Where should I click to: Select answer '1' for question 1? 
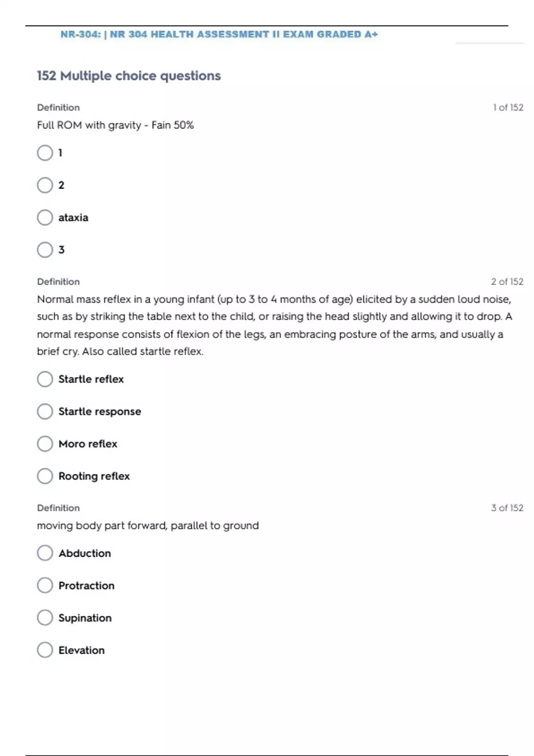(45, 153)
